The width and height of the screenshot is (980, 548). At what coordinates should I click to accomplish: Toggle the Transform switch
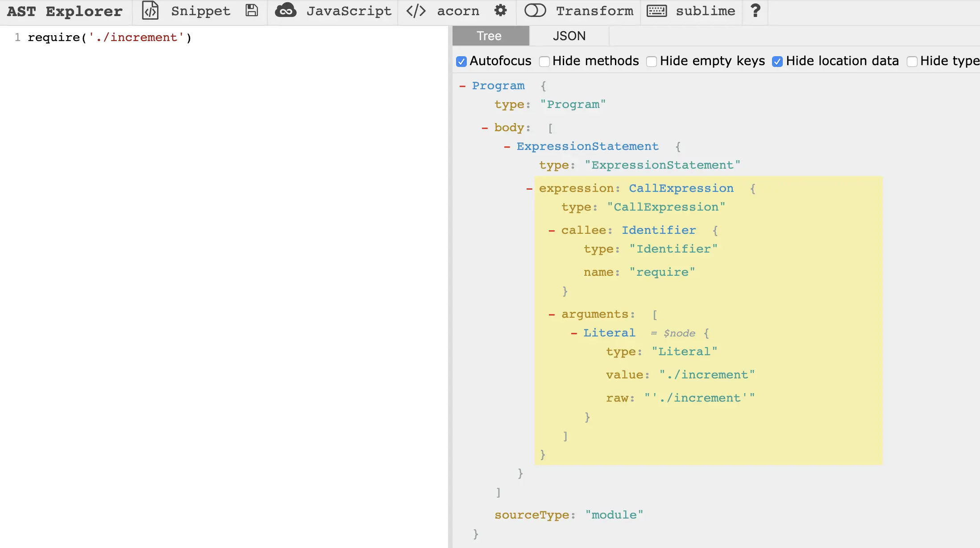535,11
